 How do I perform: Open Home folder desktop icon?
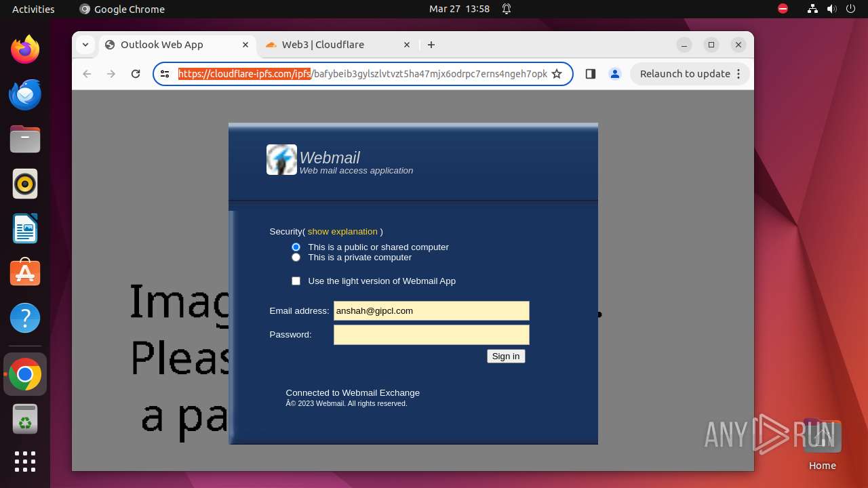822,445
